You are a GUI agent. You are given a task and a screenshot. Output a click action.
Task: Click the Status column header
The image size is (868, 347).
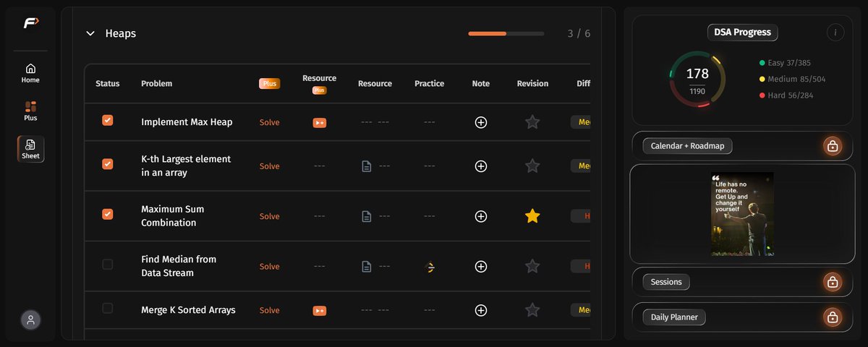point(108,83)
